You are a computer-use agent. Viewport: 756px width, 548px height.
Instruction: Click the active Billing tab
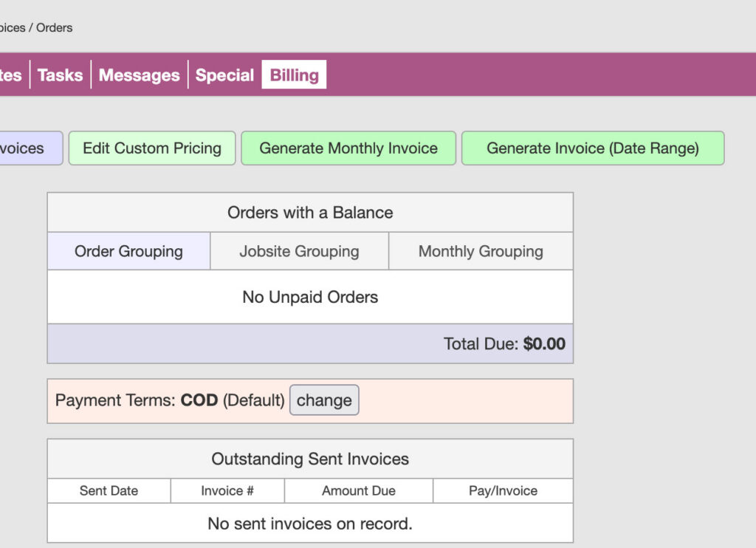294,75
